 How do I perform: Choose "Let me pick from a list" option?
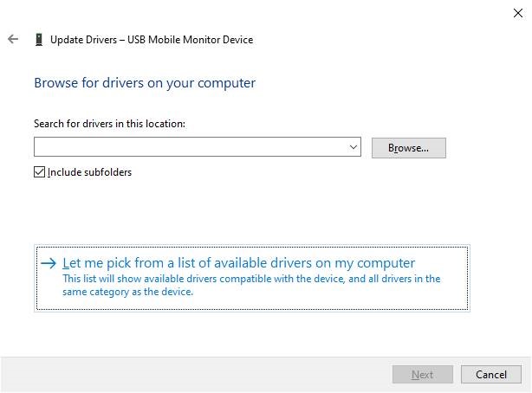coord(239,263)
